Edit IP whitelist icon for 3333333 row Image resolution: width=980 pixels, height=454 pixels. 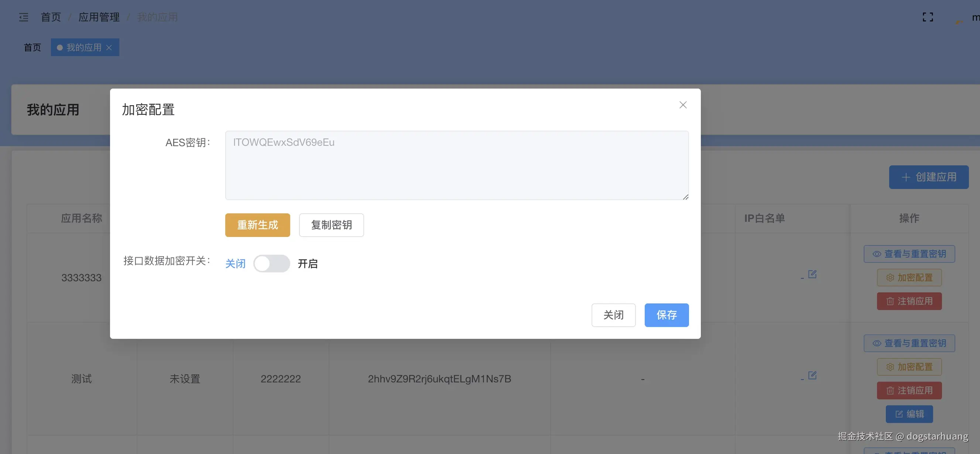coord(812,274)
